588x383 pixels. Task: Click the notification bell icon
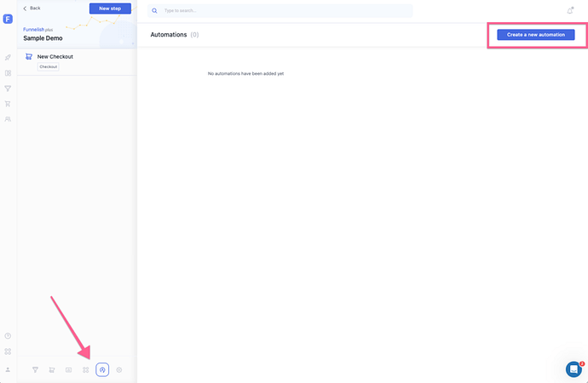point(570,11)
